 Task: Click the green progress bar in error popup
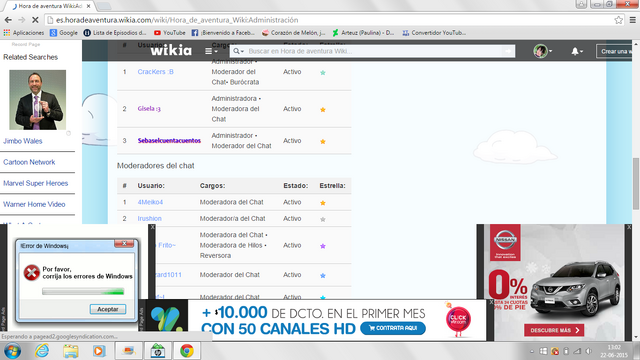pos(83,291)
